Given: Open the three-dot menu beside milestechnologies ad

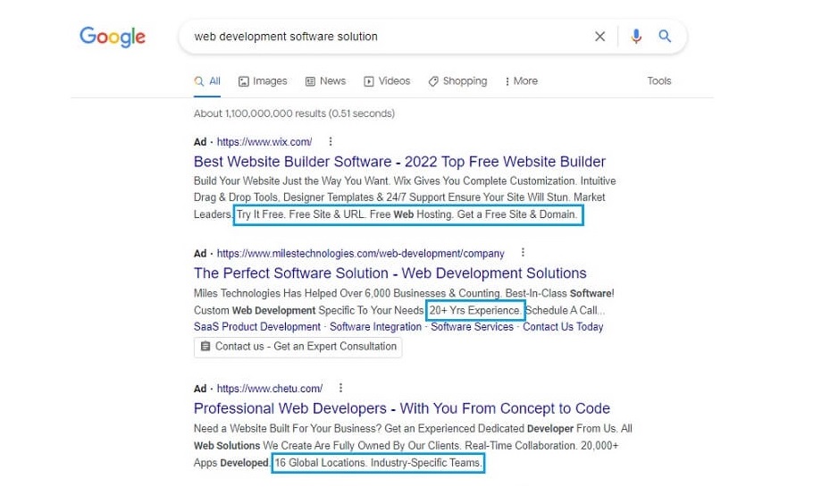Looking at the screenshot, I should click(x=523, y=252).
